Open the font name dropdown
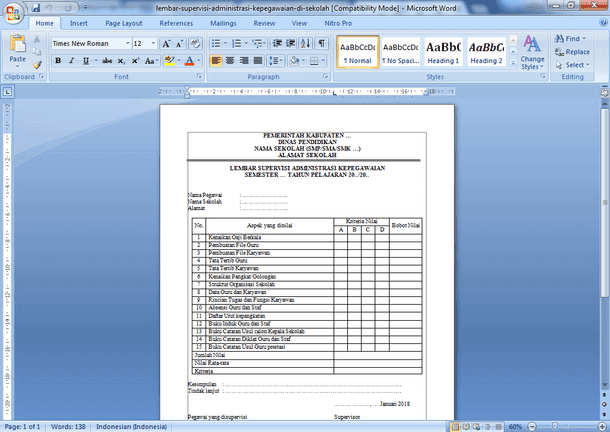610x432 pixels. tap(128, 43)
